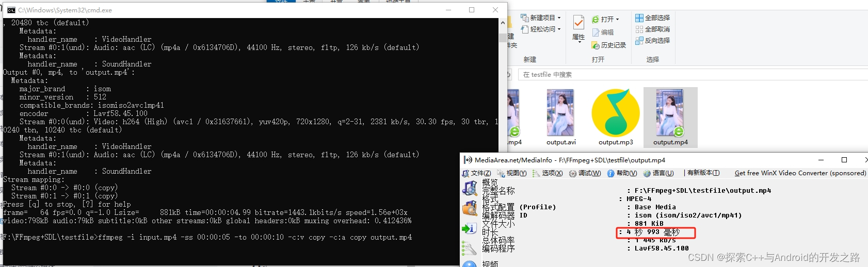Click '881 KiB' file size value
This screenshot has width=868, height=267.
649,224
